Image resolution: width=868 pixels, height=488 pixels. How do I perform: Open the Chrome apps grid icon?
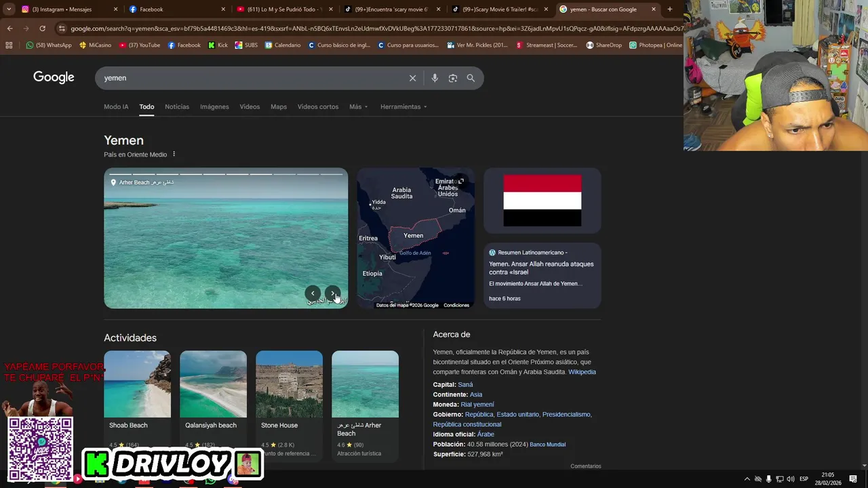click(9, 45)
